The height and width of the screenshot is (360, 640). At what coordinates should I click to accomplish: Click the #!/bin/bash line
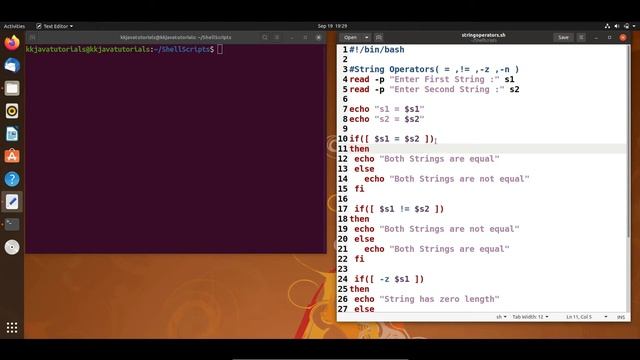377,49
